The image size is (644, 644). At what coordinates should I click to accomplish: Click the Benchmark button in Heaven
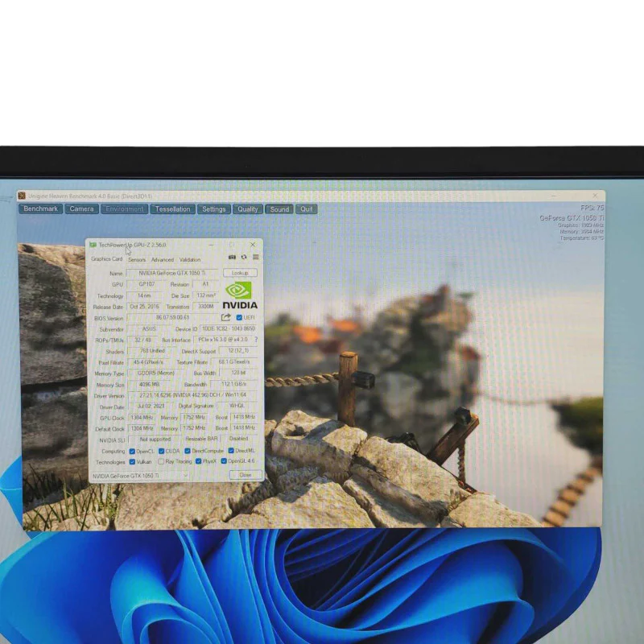click(x=41, y=208)
